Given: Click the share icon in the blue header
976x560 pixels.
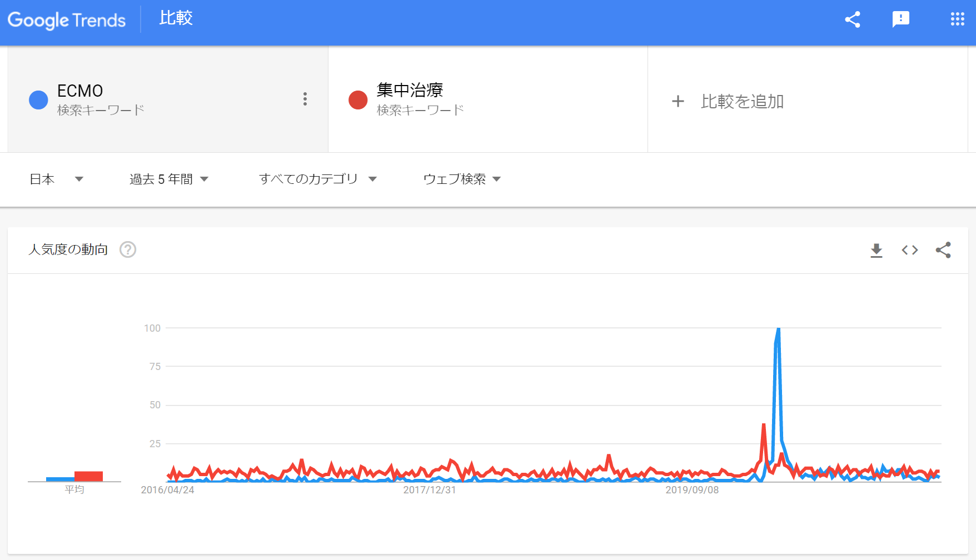Looking at the screenshot, I should [853, 19].
